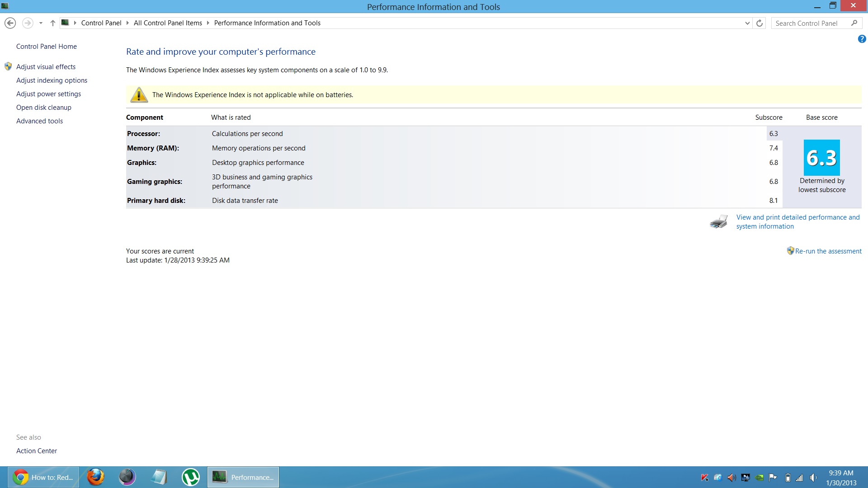Click the white volume tray icon
The width and height of the screenshot is (868, 488).
pyautogui.click(x=813, y=478)
